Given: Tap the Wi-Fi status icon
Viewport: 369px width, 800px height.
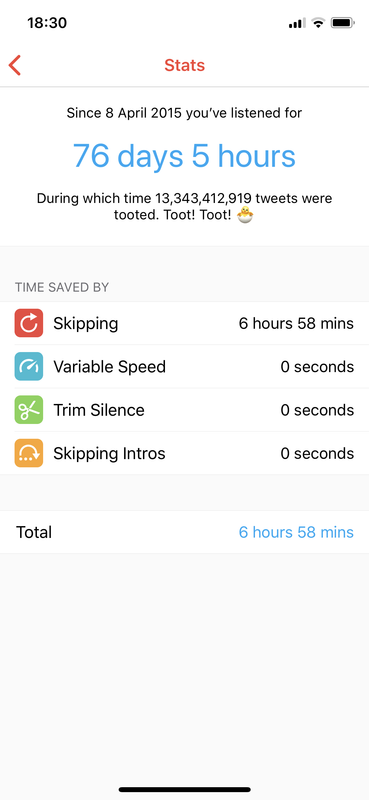Looking at the screenshot, I should [318, 23].
